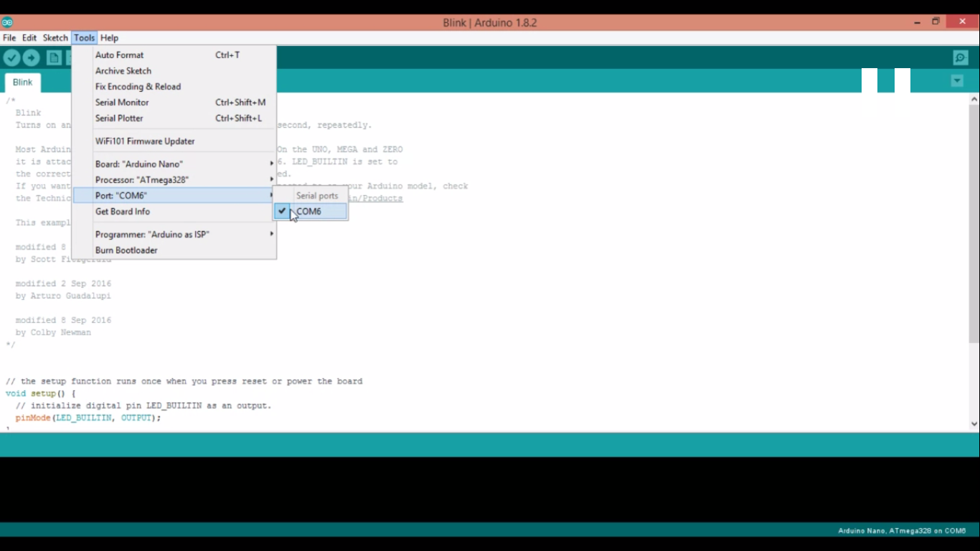Open the File menu
The image size is (980, 551).
pyautogui.click(x=9, y=37)
